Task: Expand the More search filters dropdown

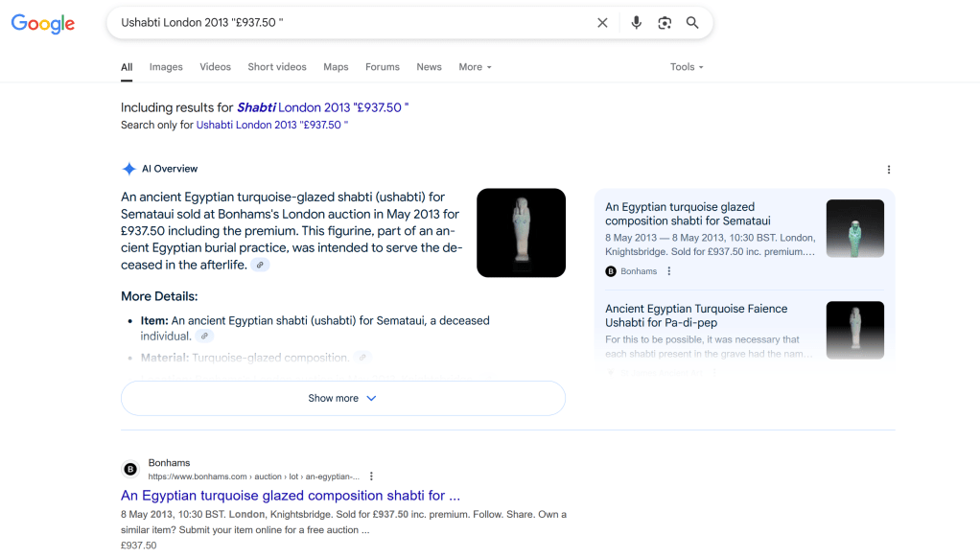Action: [x=475, y=67]
